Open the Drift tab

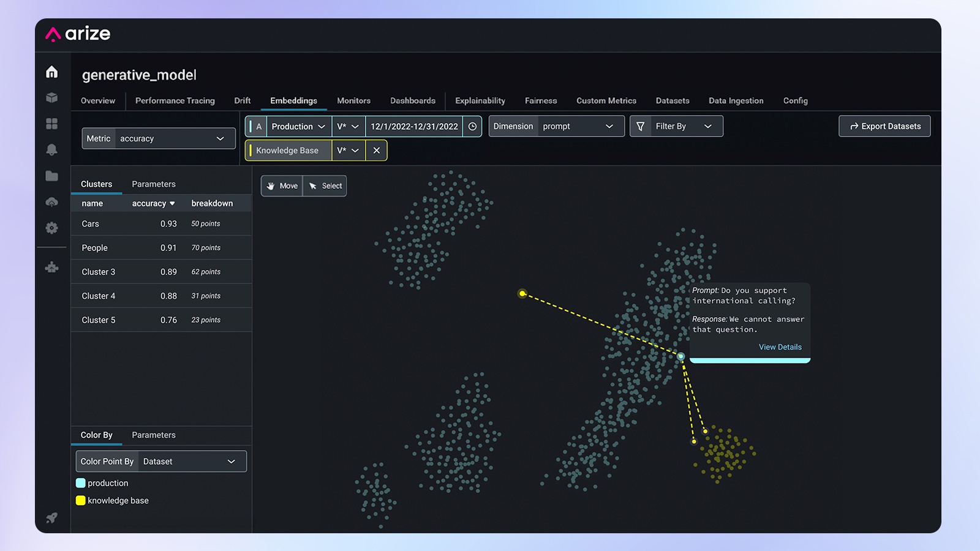pyautogui.click(x=242, y=101)
